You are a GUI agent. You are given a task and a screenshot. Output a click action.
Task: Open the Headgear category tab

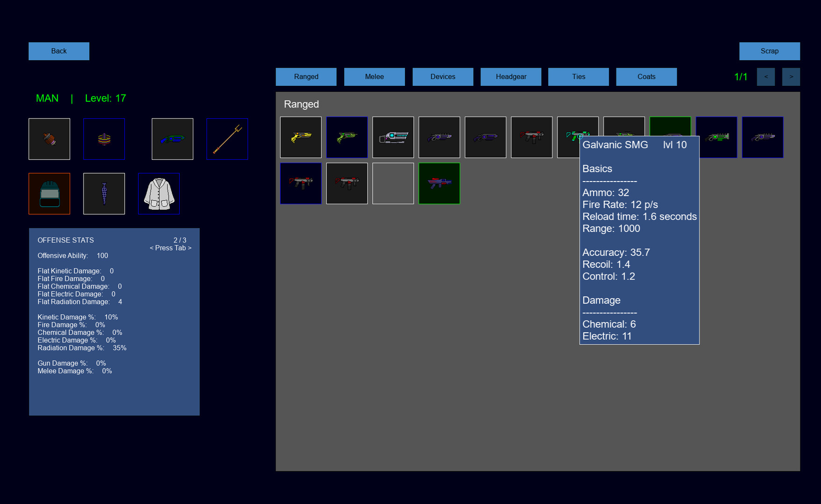tap(511, 77)
